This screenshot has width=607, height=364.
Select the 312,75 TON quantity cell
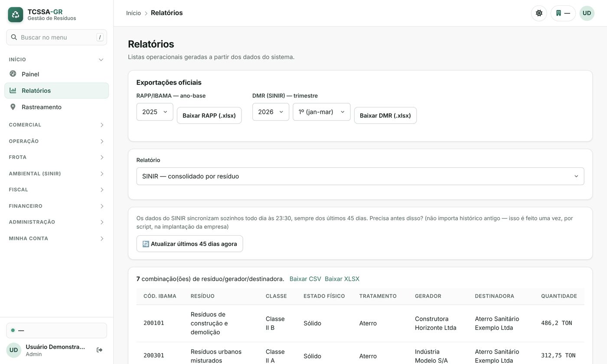558,356
